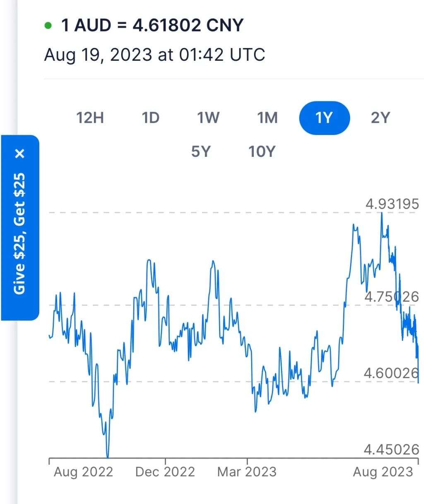Viewport: 447px width, 504px height.
Task: Click the 4.75026 gridline label
Action: coord(392,297)
